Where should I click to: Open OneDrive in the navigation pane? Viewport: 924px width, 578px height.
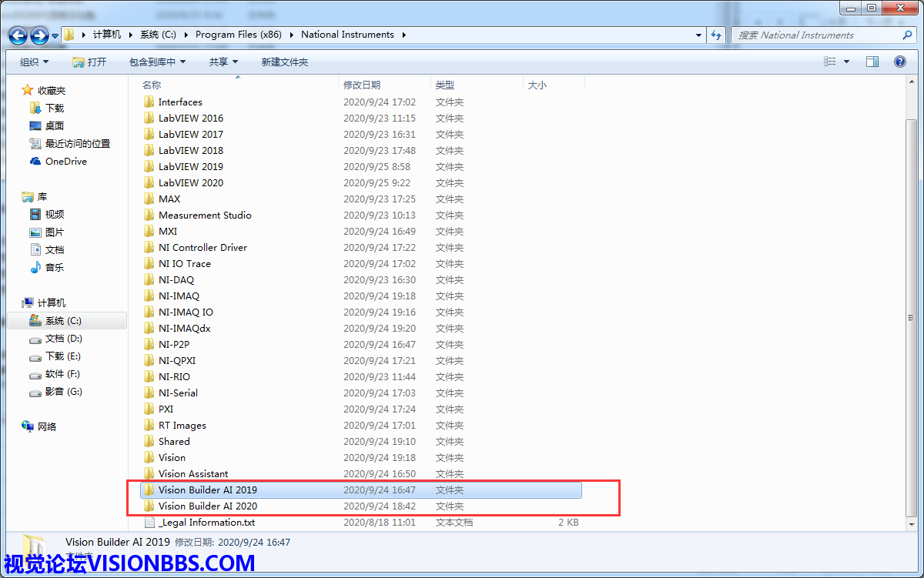tap(66, 161)
